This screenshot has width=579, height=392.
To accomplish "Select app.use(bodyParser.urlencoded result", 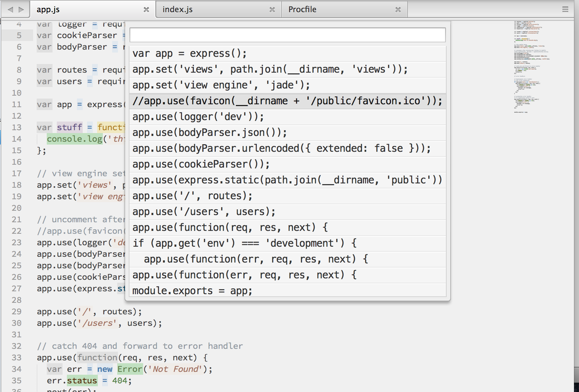I will 288,149.
